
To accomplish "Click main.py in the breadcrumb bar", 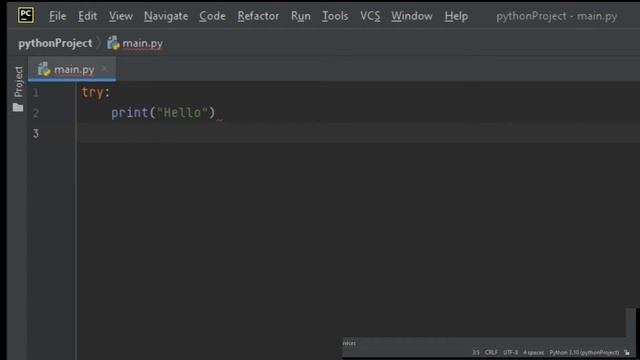I will coord(142,43).
